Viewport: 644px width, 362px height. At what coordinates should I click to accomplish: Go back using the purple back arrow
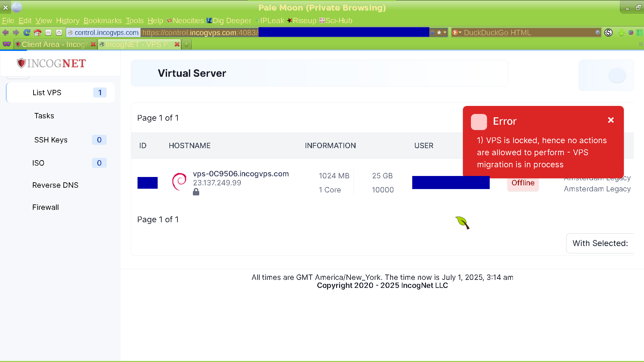pos(5,33)
